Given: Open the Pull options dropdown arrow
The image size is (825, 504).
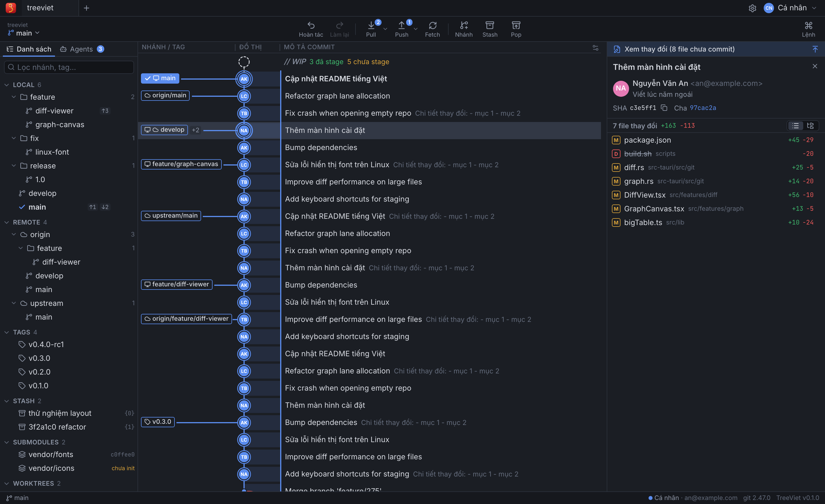Looking at the screenshot, I should pyautogui.click(x=385, y=29).
